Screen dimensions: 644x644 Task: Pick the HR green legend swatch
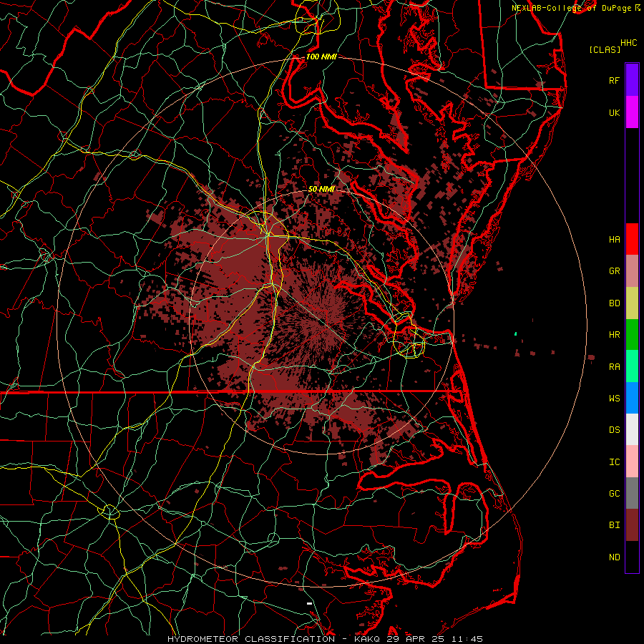point(632,335)
